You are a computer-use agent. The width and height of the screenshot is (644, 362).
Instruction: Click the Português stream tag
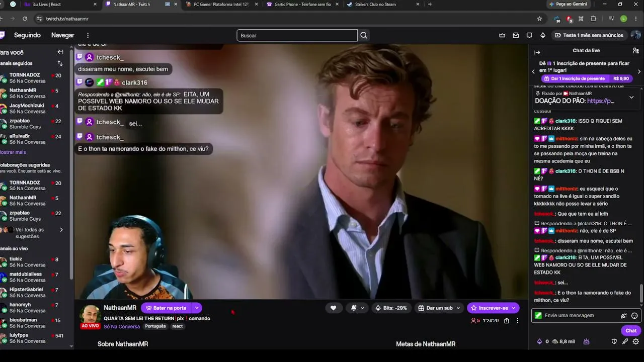tap(155, 326)
